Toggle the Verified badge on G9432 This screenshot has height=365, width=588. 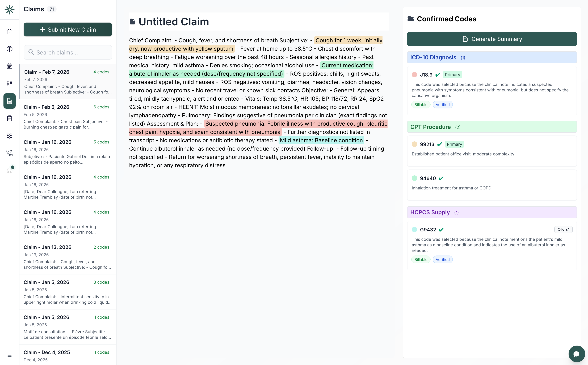click(442, 259)
